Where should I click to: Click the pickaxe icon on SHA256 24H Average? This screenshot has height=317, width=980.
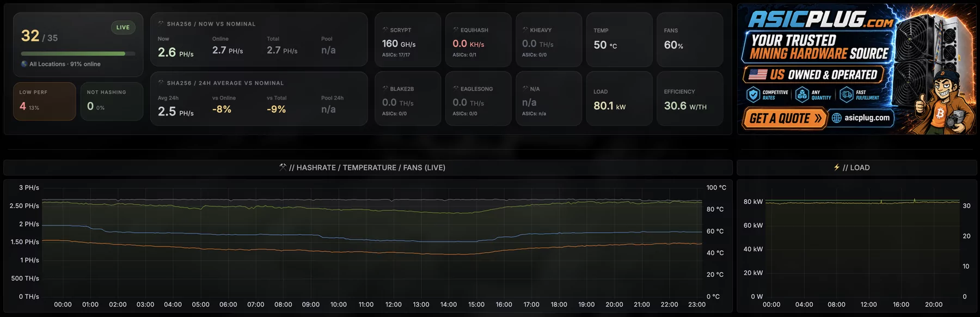161,83
